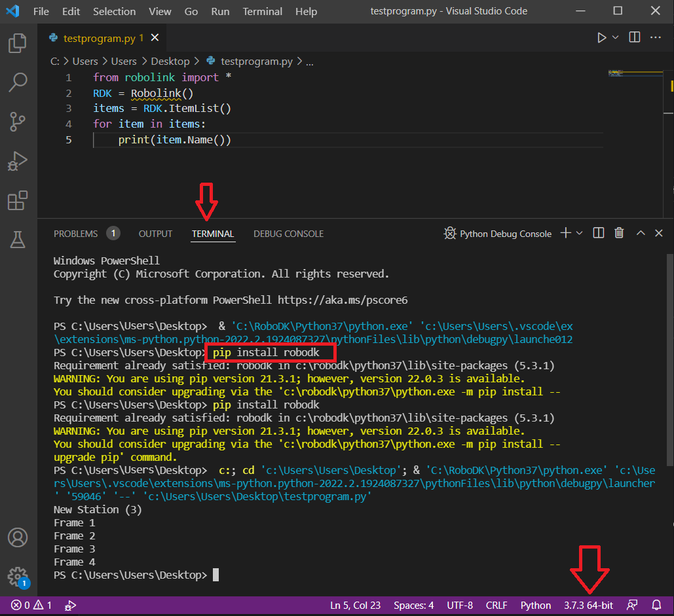This screenshot has height=616, width=674.
Task: Open the notifications bell in status bar
Action: click(656, 605)
